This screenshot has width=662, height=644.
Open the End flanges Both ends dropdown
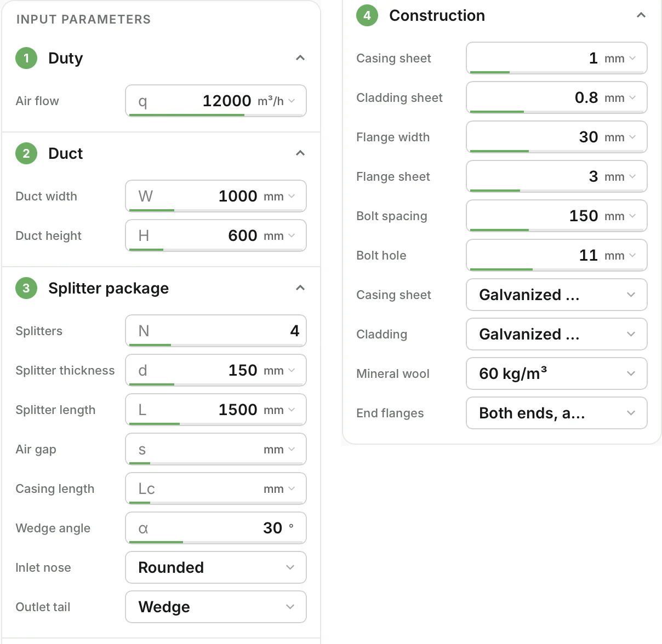tap(557, 413)
